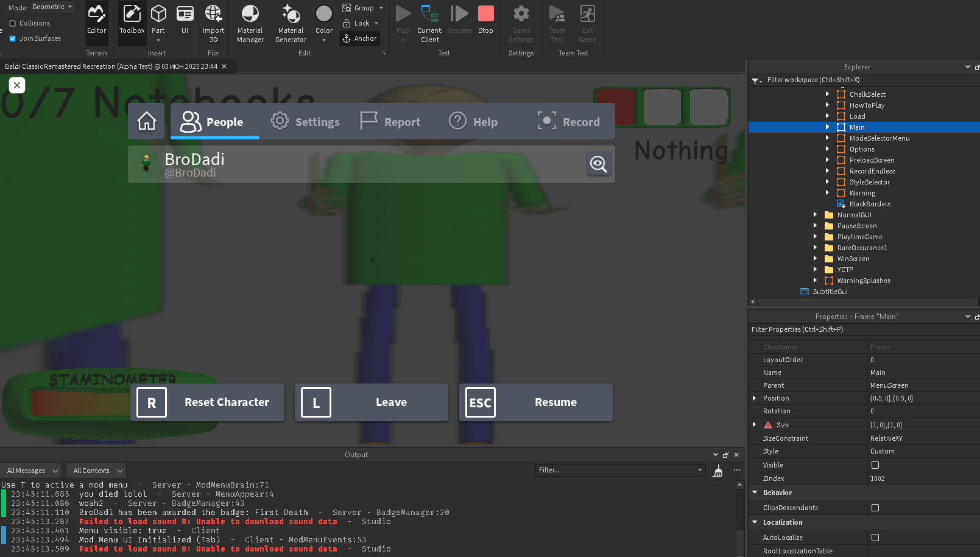Uncheck Join Surfaces
Image resolution: width=980 pixels, height=557 pixels.
click(13, 38)
